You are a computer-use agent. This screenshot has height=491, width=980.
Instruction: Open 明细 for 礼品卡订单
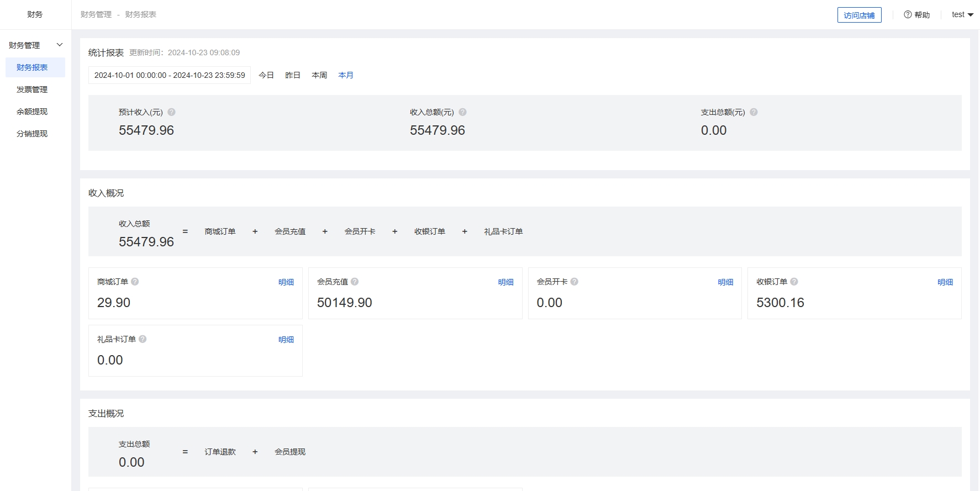click(286, 340)
